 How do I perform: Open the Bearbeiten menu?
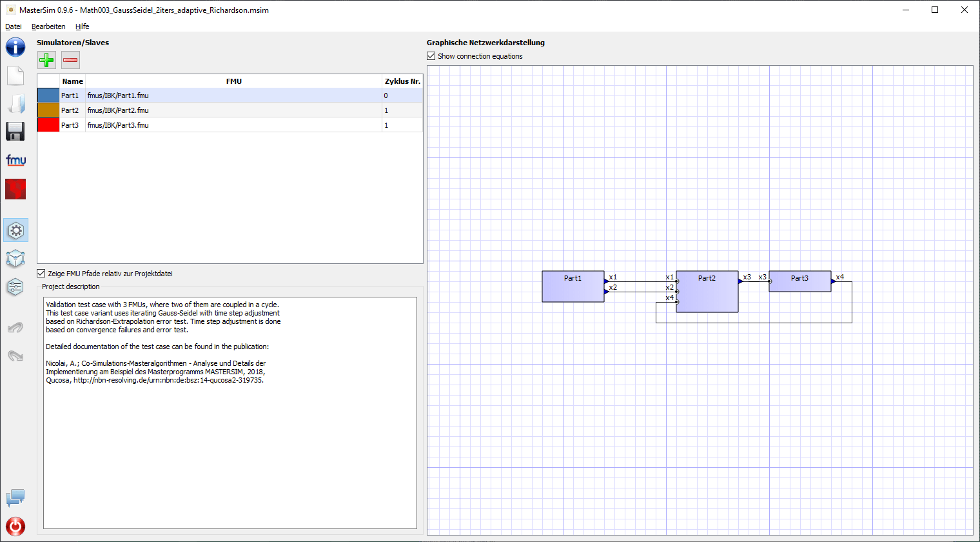click(x=48, y=26)
